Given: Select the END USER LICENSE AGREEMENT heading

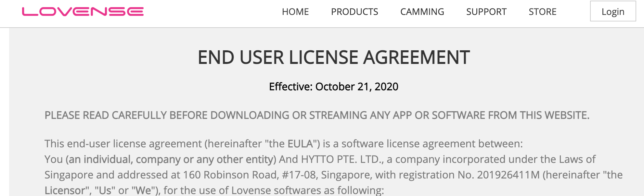Looking at the screenshot, I should (334, 57).
